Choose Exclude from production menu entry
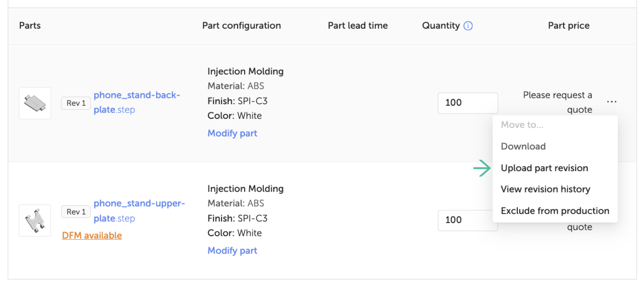Image resolution: width=644 pixels, height=290 pixels. (x=555, y=211)
